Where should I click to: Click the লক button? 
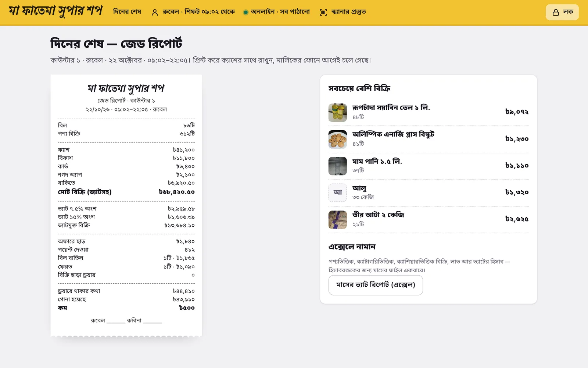tap(562, 12)
